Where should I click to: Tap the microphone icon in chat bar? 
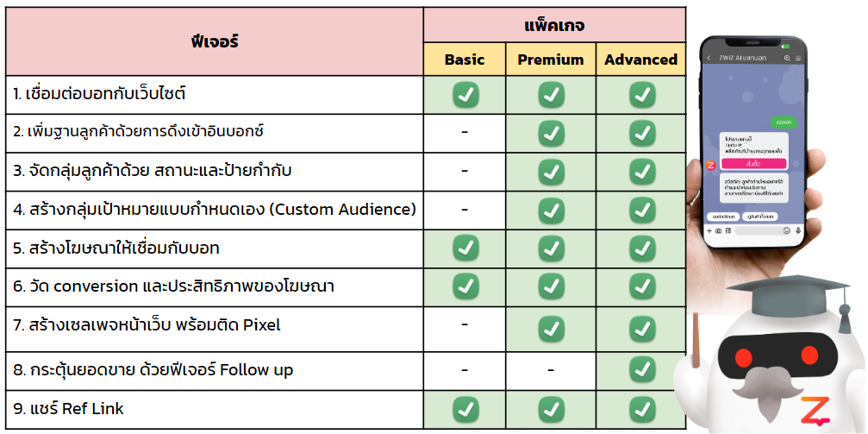point(798,230)
